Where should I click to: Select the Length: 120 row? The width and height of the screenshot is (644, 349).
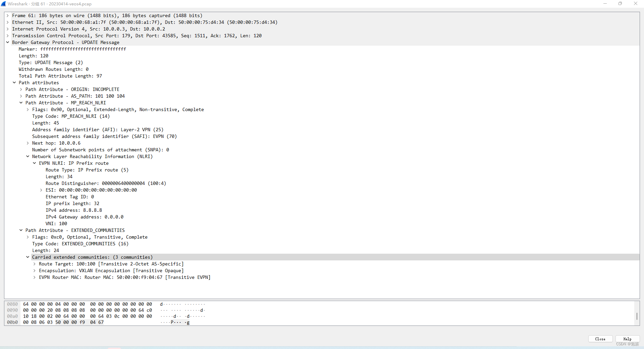322,56
